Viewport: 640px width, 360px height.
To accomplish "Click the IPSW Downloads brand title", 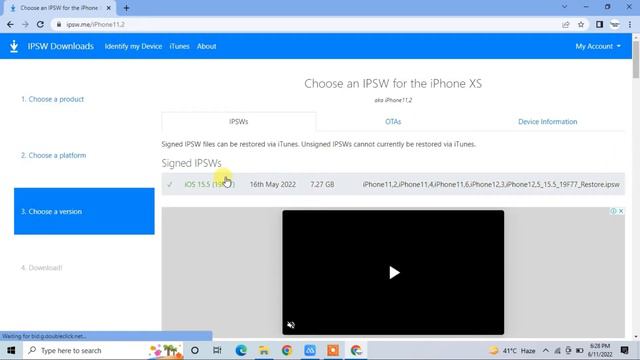I will [61, 46].
